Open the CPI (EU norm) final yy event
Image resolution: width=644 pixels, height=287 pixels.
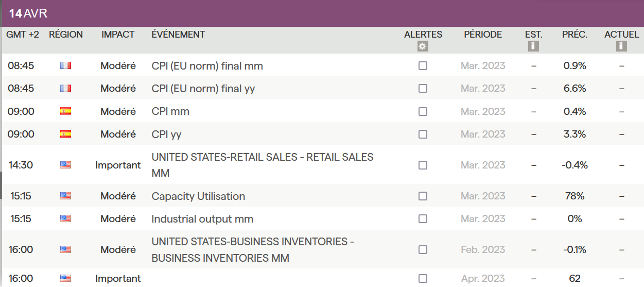[203, 89]
